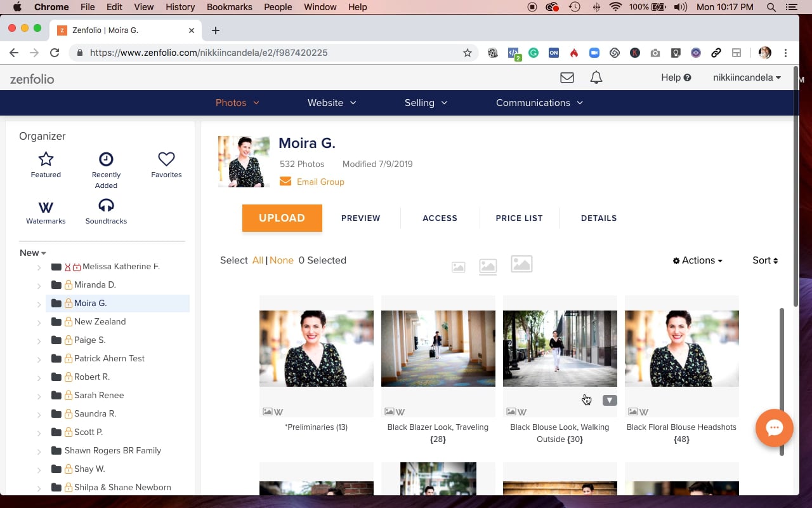812x508 pixels.
Task: Bookmark this page with star icon
Action: tap(468, 53)
